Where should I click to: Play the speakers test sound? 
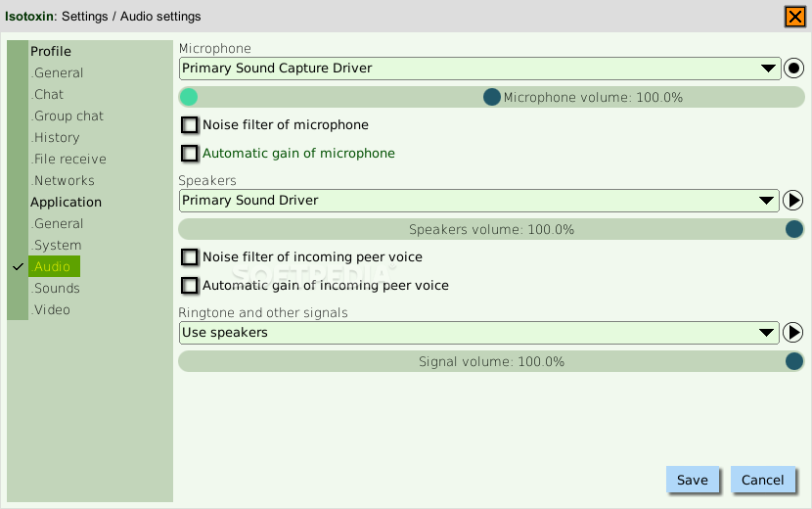click(792, 201)
